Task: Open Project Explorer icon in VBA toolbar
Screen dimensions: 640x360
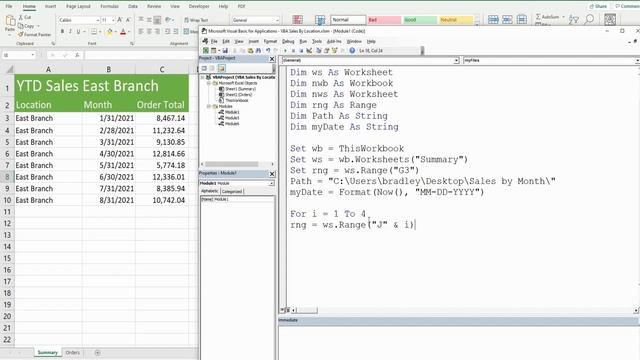Action: tap(319, 51)
